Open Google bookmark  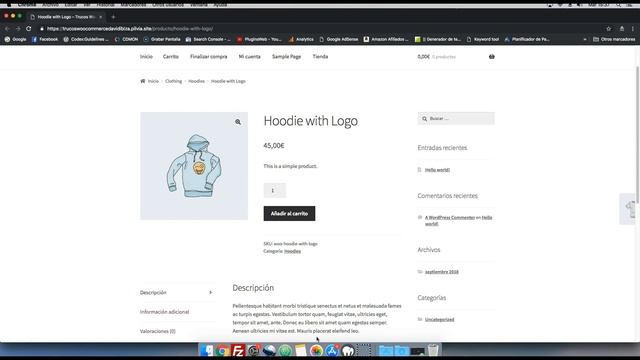[16, 39]
